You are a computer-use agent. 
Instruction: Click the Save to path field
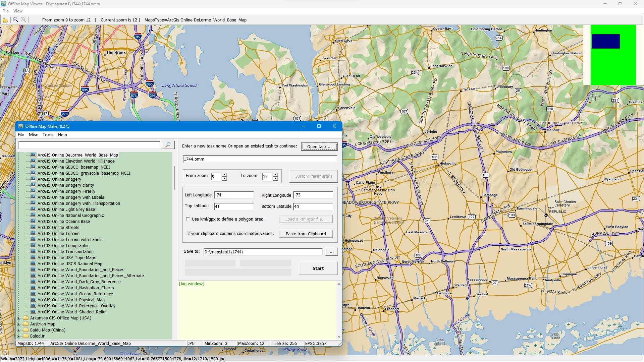(263, 252)
